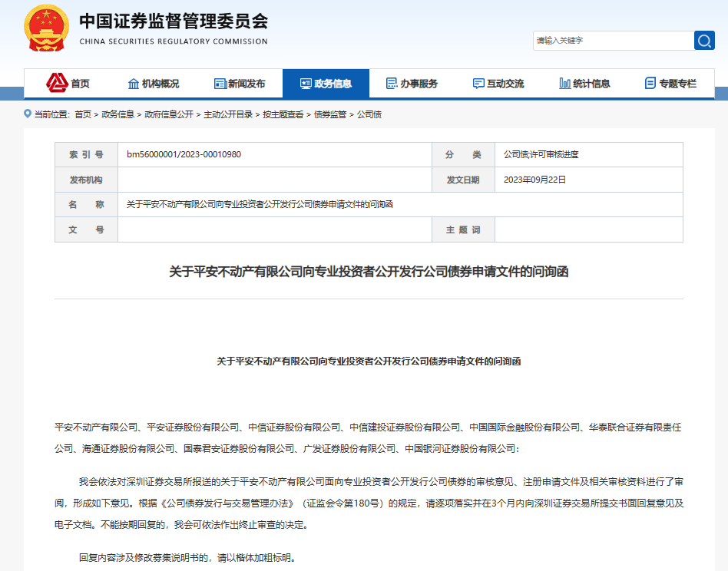Click the chat bubble icon beside 互动交流
The width and height of the screenshot is (728, 571).
[478, 84]
